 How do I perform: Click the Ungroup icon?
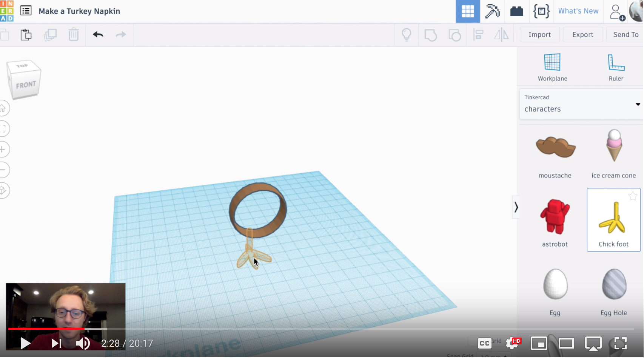pyautogui.click(x=454, y=34)
